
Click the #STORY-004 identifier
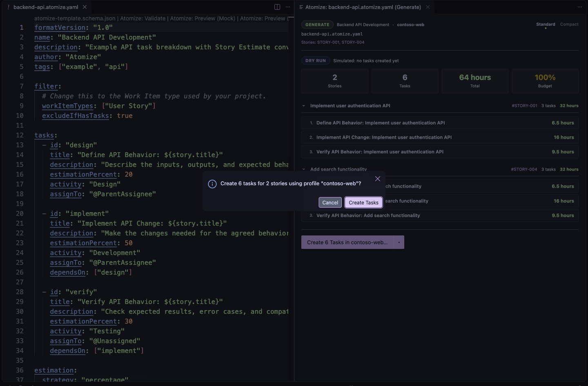click(x=524, y=169)
